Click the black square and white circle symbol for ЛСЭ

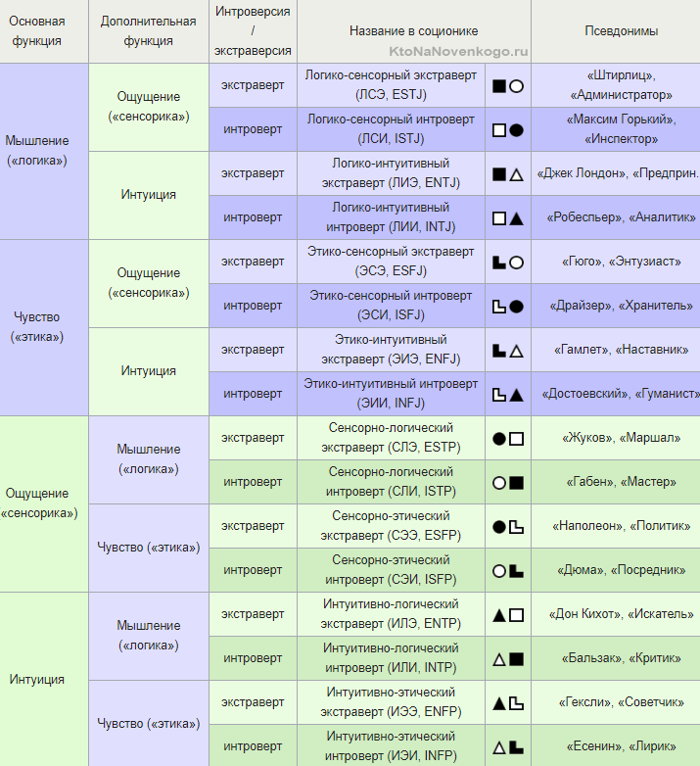coord(508,86)
